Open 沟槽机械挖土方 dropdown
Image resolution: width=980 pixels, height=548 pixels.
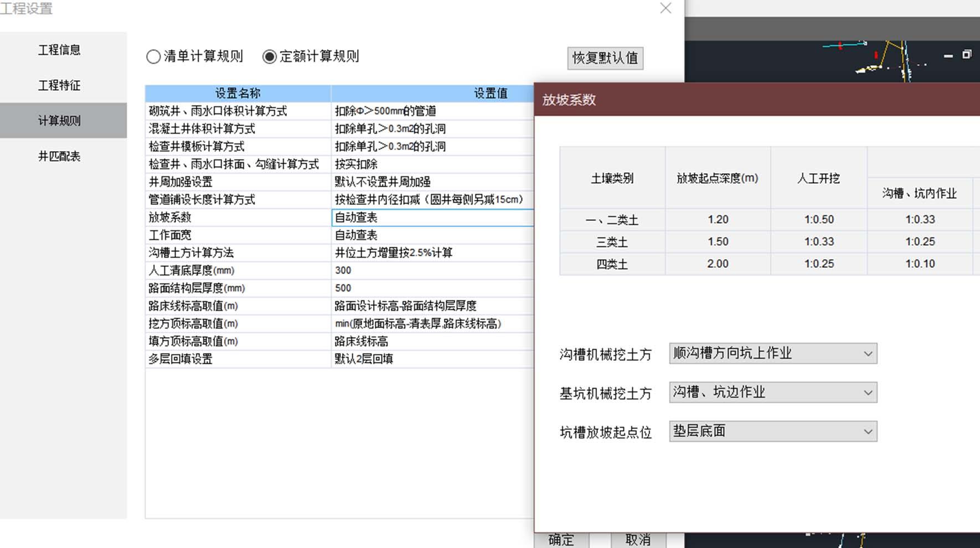tap(773, 353)
